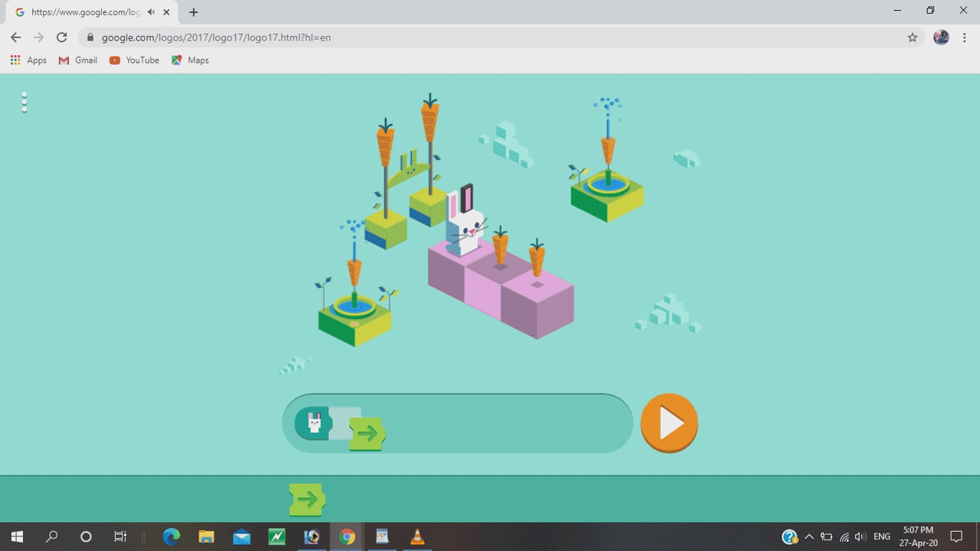The image size is (980, 551).
Task: Show hidden system tray icons
Action: (808, 536)
